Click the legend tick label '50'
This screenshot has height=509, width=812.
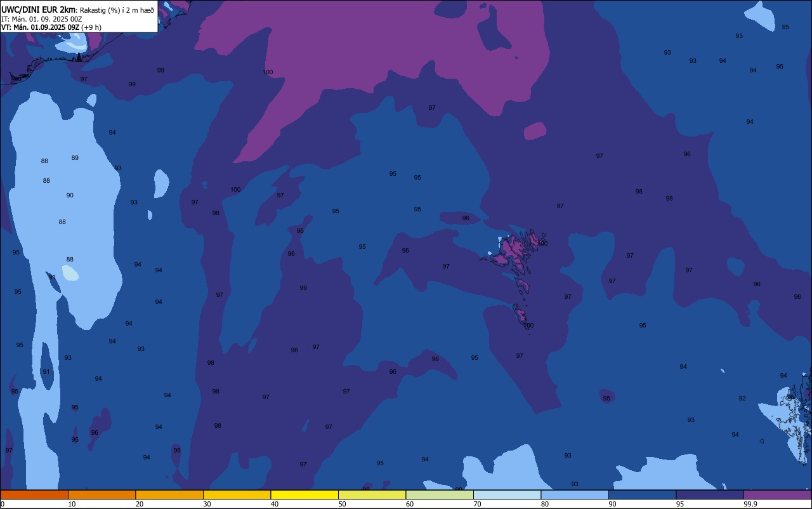point(342,504)
